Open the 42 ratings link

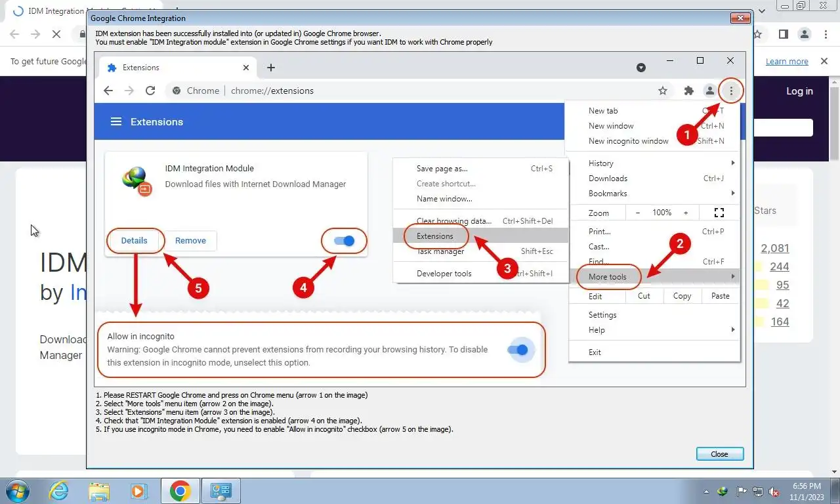tap(783, 303)
